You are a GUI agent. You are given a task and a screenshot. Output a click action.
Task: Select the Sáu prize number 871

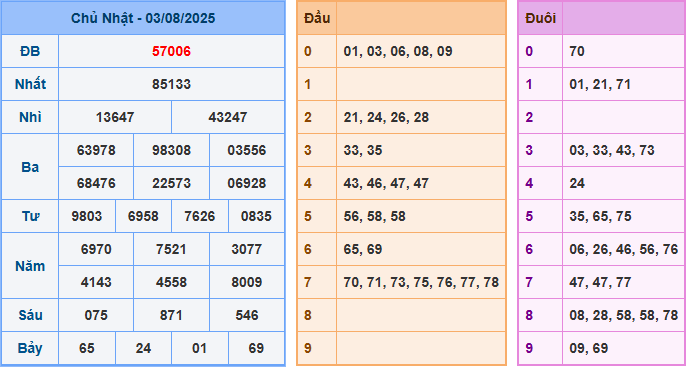pyautogui.click(x=171, y=315)
